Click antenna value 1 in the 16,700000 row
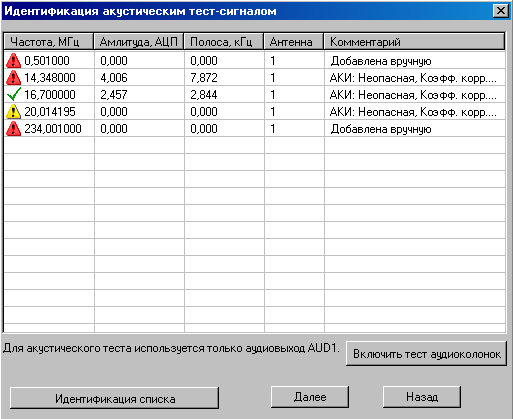The height and width of the screenshot is (419, 513). [x=273, y=95]
